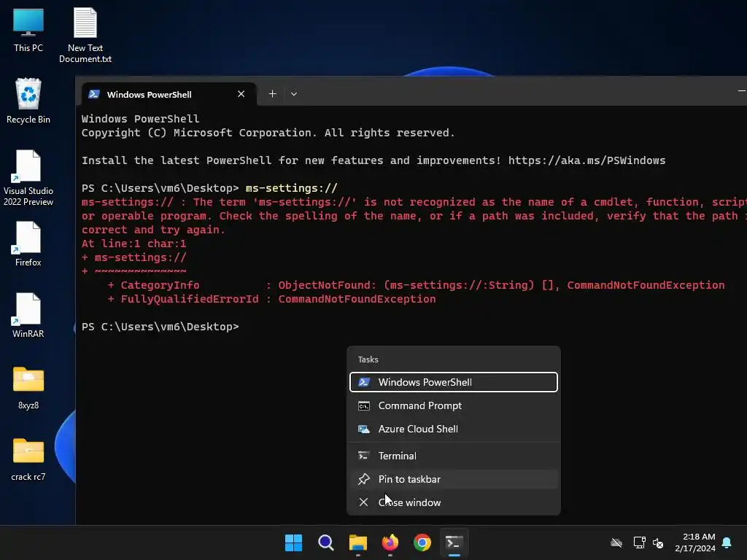Open the network status tray icon
The height and width of the screenshot is (560, 747).
coord(639,542)
